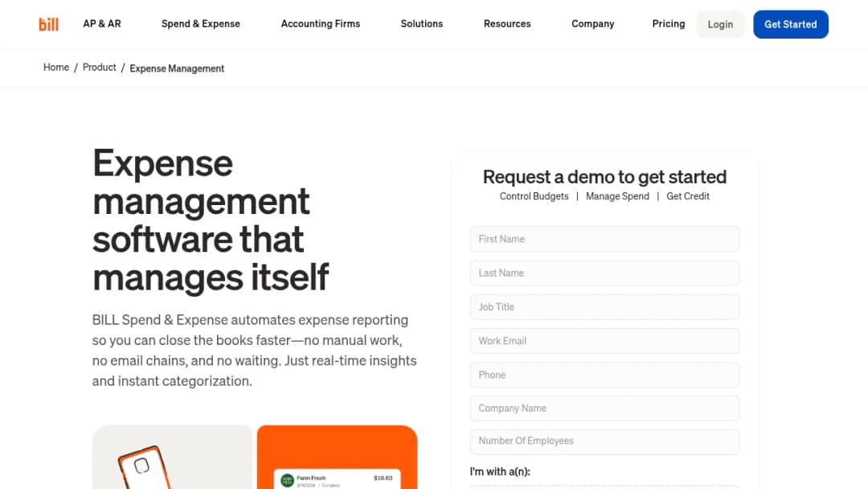Image resolution: width=868 pixels, height=489 pixels.
Task: Click the phone illustration thumbnail
Action: click(x=172, y=458)
